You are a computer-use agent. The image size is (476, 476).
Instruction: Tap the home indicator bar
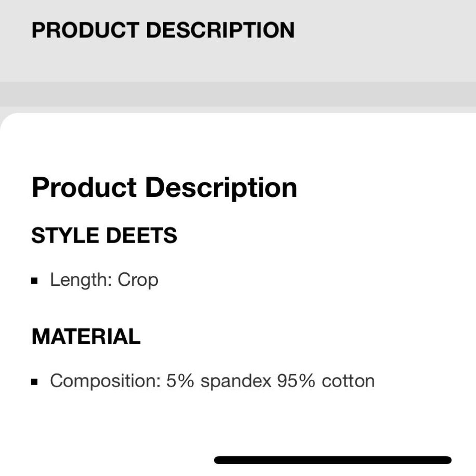[x=332, y=460]
